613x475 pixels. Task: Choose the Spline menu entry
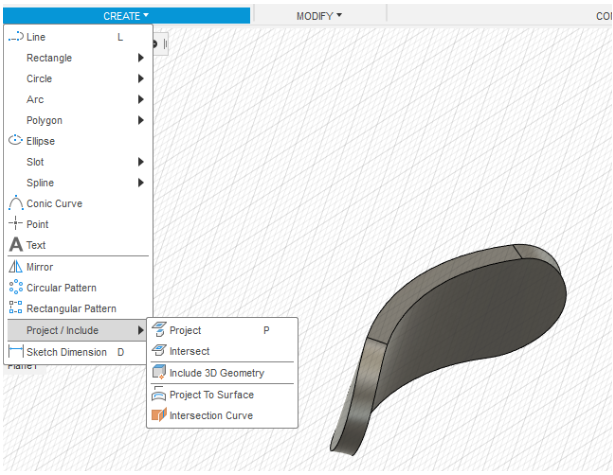pyautogui.click(x=78, y=183)
